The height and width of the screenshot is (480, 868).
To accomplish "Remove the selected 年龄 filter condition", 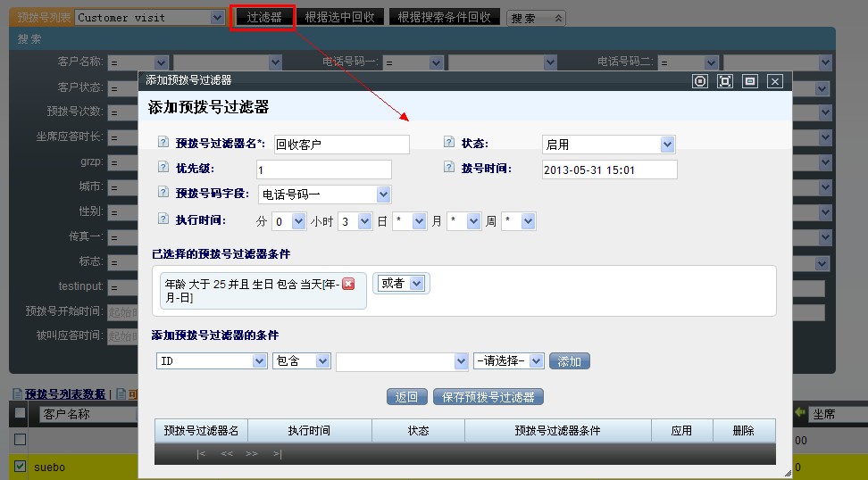I will click(x=348, y=283).
